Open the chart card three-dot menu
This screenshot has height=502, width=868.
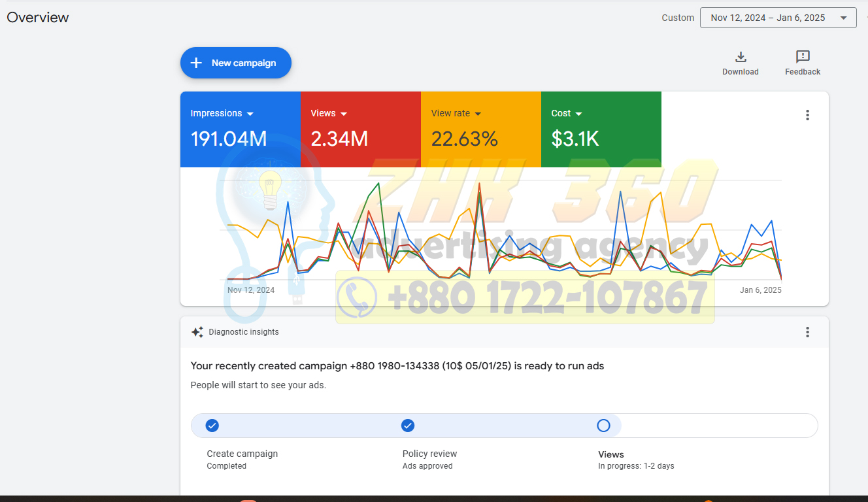[807, 115]
